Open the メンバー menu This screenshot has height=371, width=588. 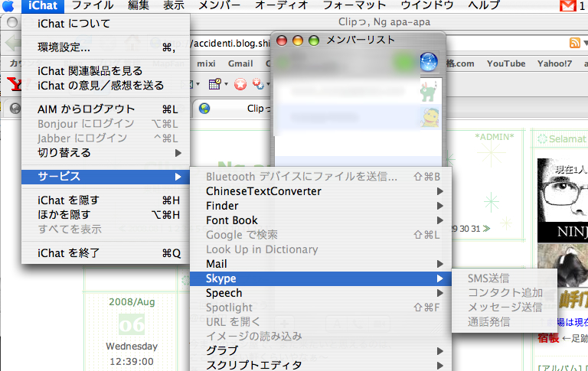pos(220,5)
